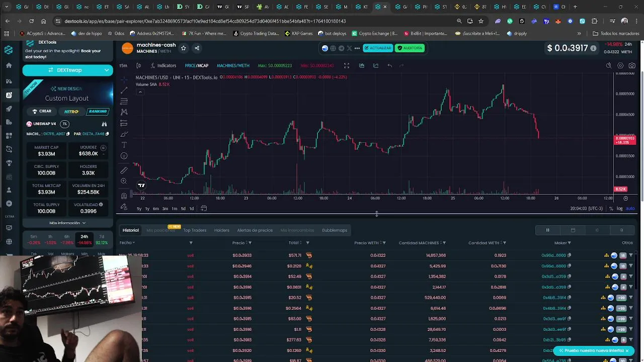Image resolution: width=644 pixels, height=362 pixels.
Task: Expand the DEXTswap dropdown
Action: coord(107,70)
